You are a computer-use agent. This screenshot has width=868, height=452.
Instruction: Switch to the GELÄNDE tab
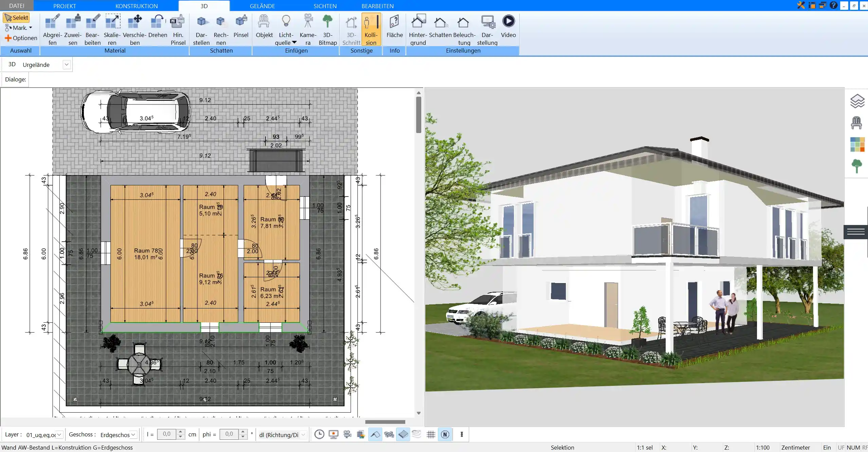pyautogui.click(x=262, y=6)
